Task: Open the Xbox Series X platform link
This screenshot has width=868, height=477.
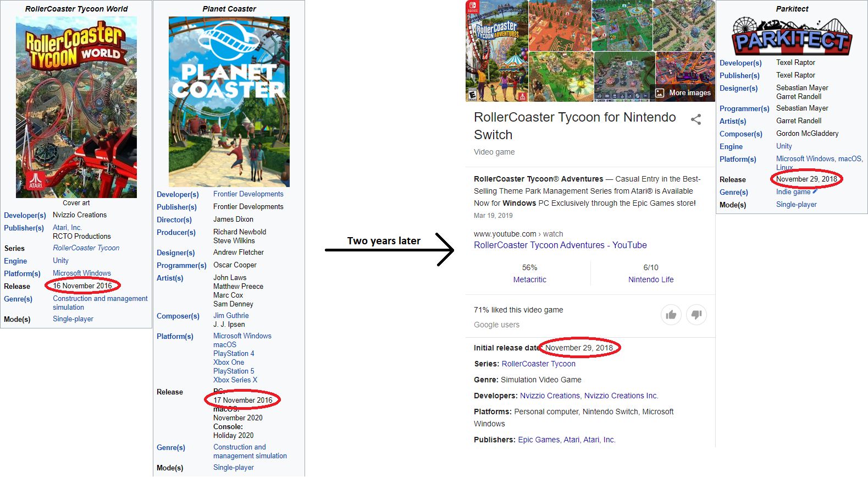Action: coord(235,380)
